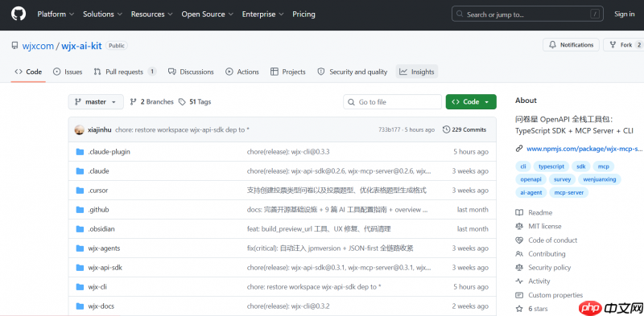Open the .claude folder
This screenshot has width=644, height=316.
click(x=98, y=171)
